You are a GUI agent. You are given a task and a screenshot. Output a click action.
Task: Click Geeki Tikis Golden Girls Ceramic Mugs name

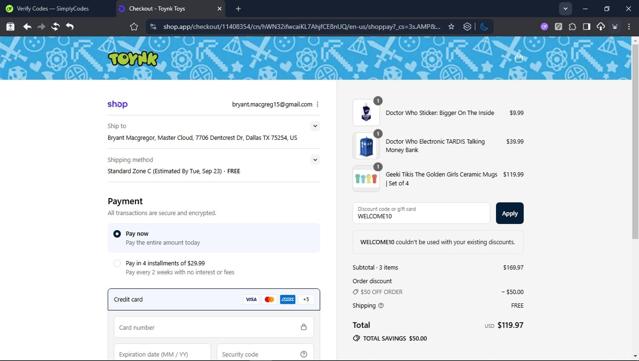click(x=441, y=178)
